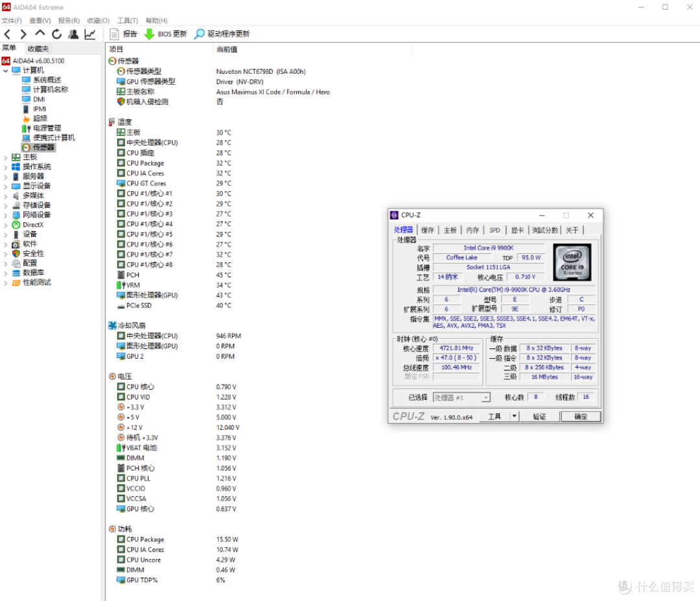Switch to the 内存 tab in CPU-Z
This screenshot has height=601, width=700.
[x=472, y=230]
